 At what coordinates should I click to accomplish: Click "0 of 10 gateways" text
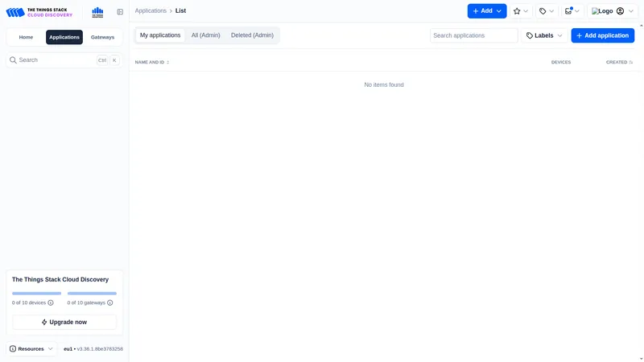(86, 303)
